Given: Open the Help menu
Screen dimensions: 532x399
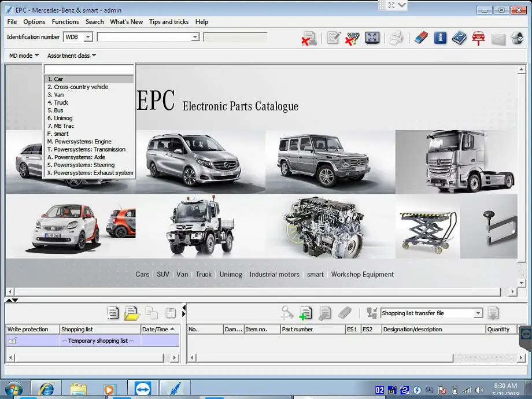Looking at the screenshot, I should [202, 22].
